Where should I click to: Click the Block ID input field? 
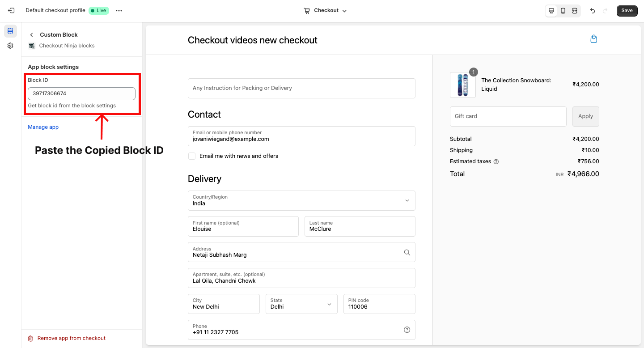coord(81,93)
